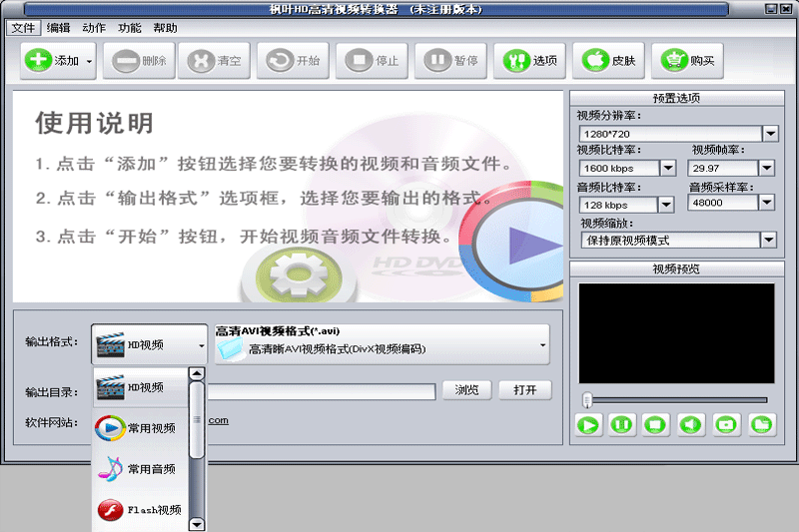Click the 打开 open folder button
The height and width of the screenshot is (532, 799).
[x=525, y=390]
